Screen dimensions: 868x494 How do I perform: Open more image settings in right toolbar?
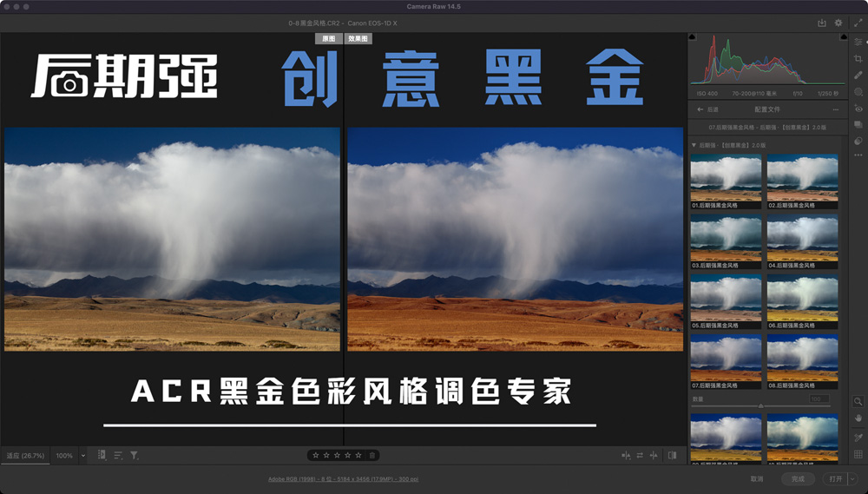858,155
